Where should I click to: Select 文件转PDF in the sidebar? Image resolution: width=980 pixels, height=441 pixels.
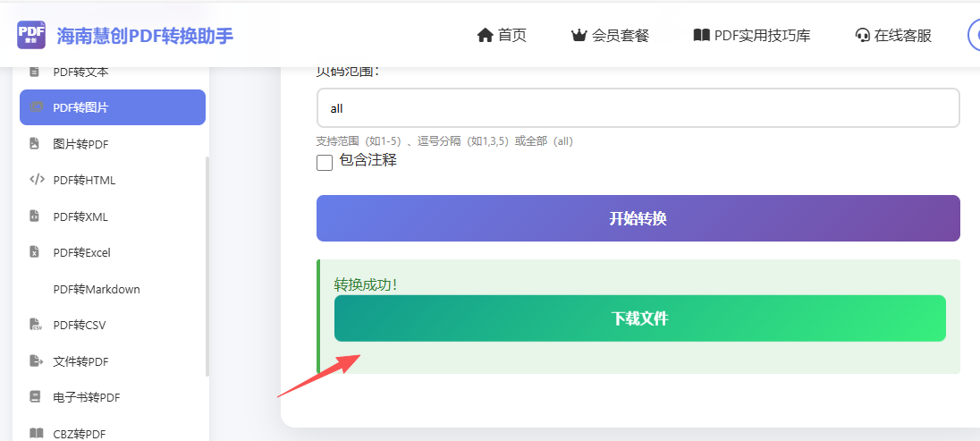coord(113,360)
